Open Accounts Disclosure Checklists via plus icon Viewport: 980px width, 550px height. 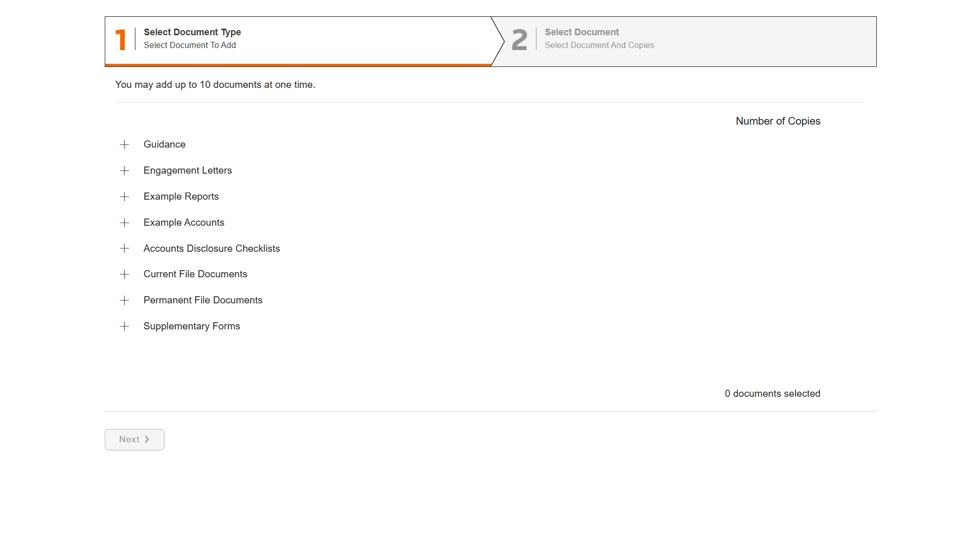click(x=124, y=249)
